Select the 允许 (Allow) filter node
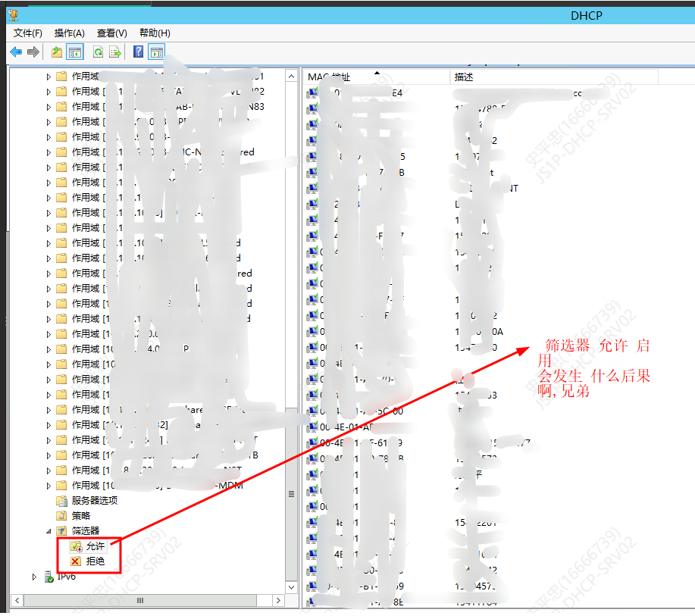The height and width of the screenshot is (616, 695). [95, 546]
